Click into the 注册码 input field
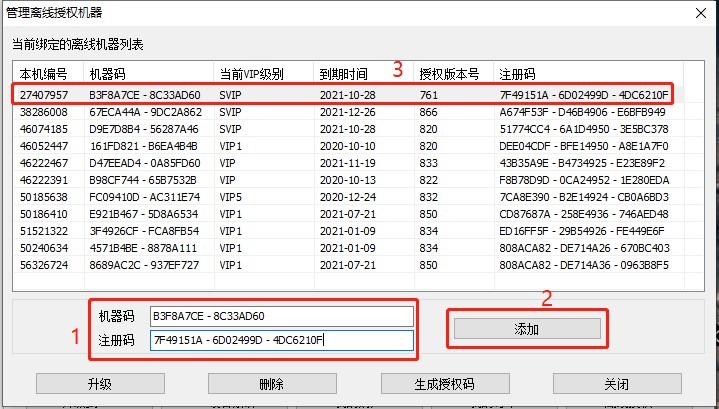Image resolution: width=719 pixels, height=409 pixels. pyautogui.click(x=280, y=341)
